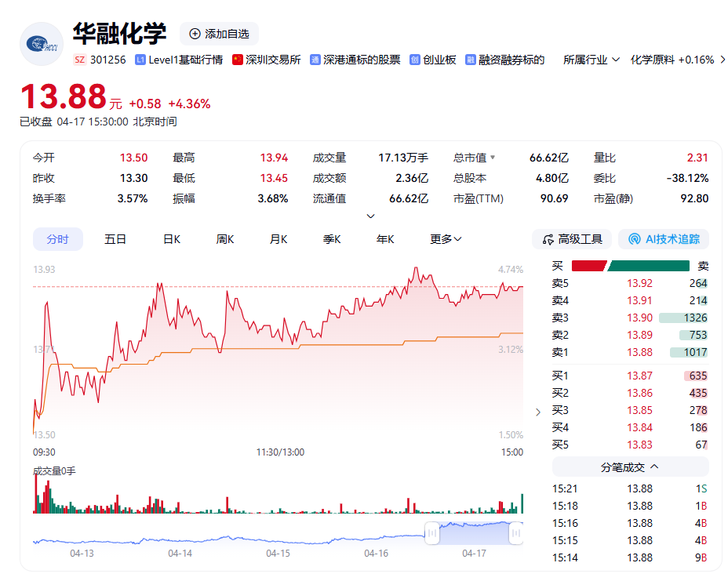Select the 月K chart tab

[x=278, y=239]
